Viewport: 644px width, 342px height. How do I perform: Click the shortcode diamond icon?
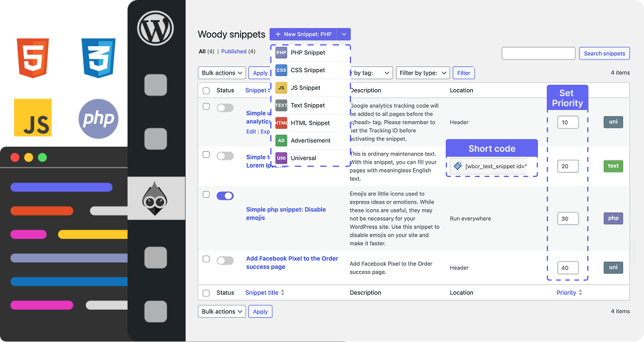coord(458,166)
